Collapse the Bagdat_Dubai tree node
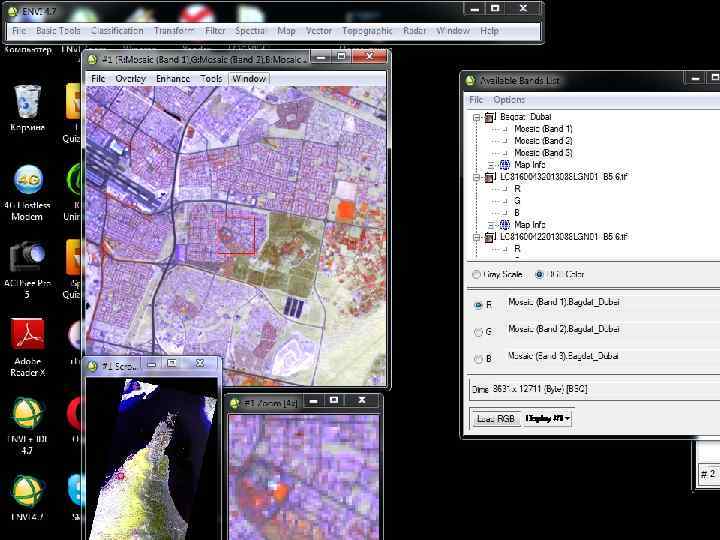Viewport: 720px width, 540px height. (477, 118)
